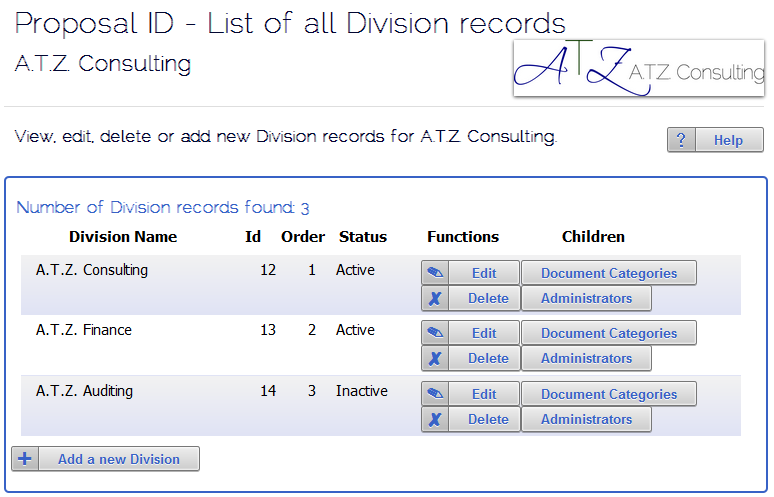Select the A.T.Z. Auditing division name
The image size is (774, 497).
pyautogui.click(x=84, y=391)
